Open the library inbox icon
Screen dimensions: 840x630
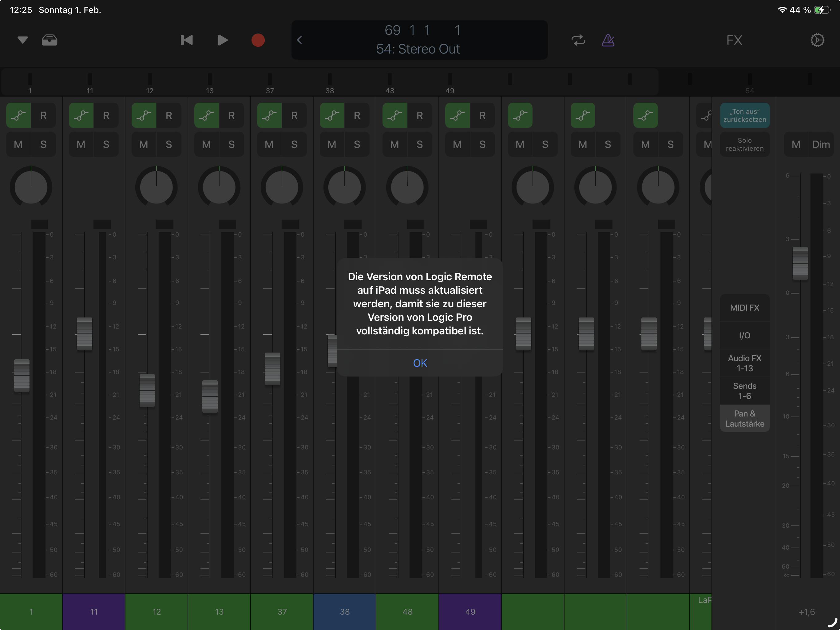point(50,40)
